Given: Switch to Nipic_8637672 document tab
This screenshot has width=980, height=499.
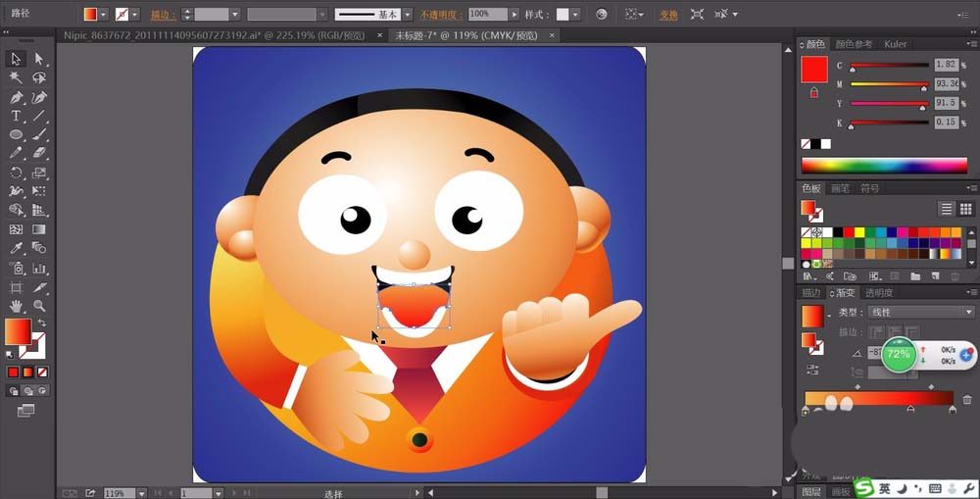Looking at the screenshot, I should pyautogui.click(x=215, y=35).
